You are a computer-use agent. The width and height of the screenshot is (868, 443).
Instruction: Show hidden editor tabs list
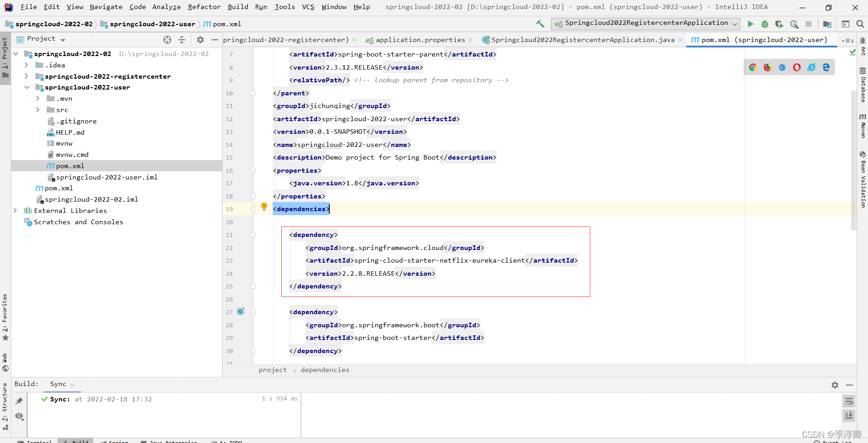[847, 40]
